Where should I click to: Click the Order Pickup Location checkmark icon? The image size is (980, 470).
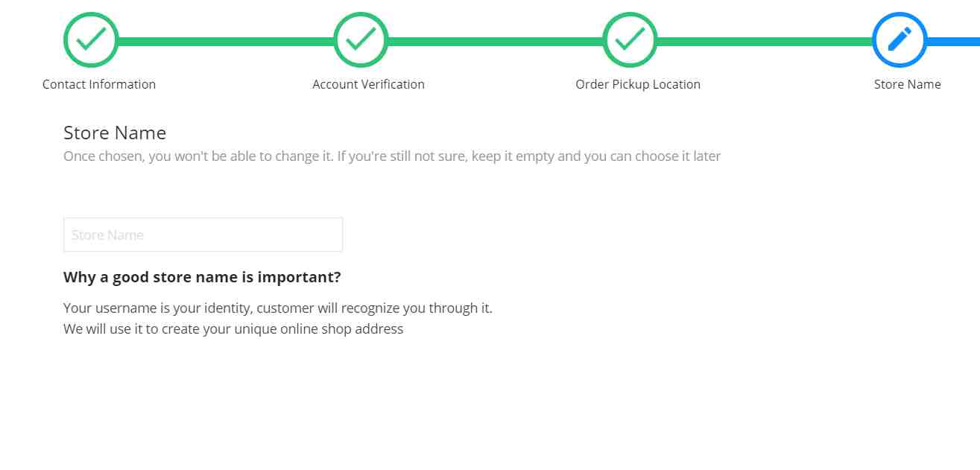tap(630, 39)
